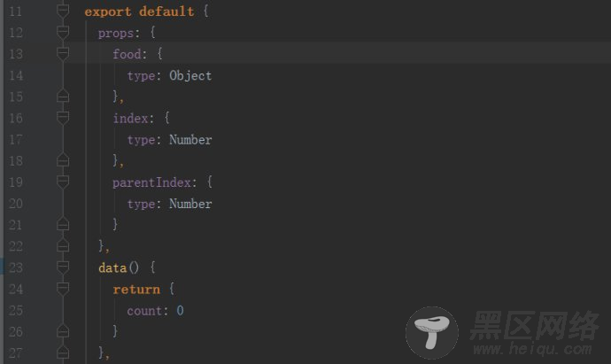Collapse the props block on line 12

click(63, 33)
